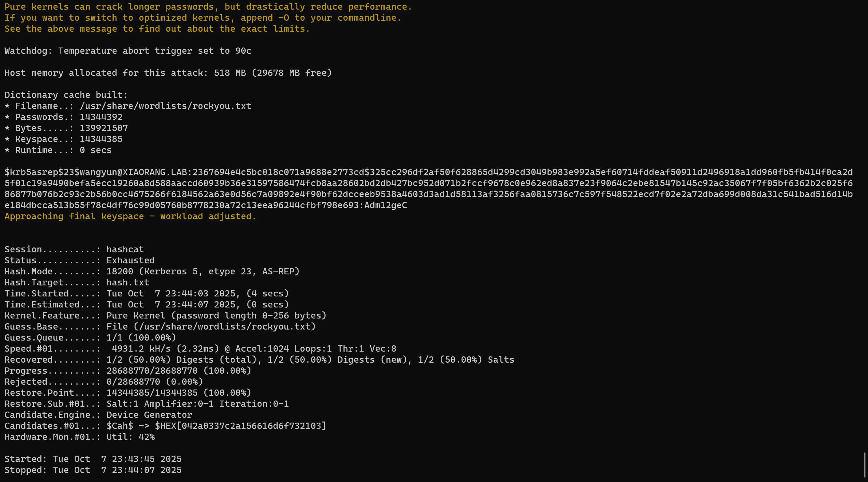Click the terminal scrollbar thumb
Viewport: 868px width, 482px height.
865,465
